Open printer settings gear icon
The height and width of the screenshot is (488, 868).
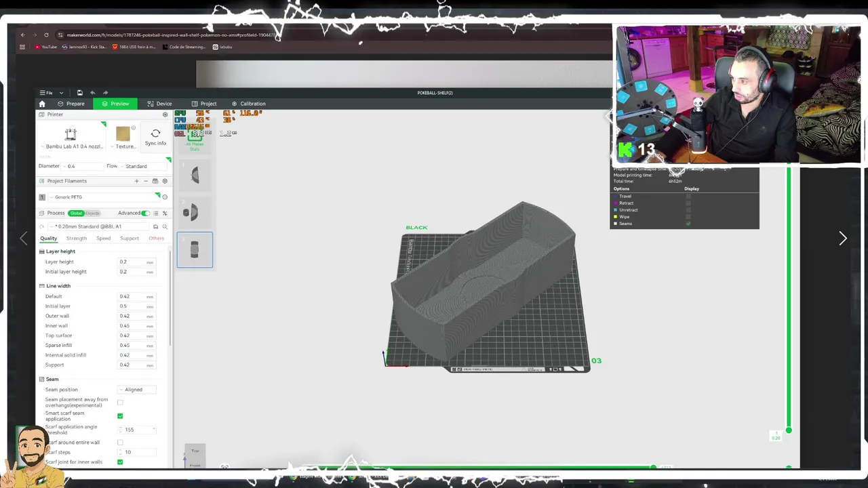165,115
